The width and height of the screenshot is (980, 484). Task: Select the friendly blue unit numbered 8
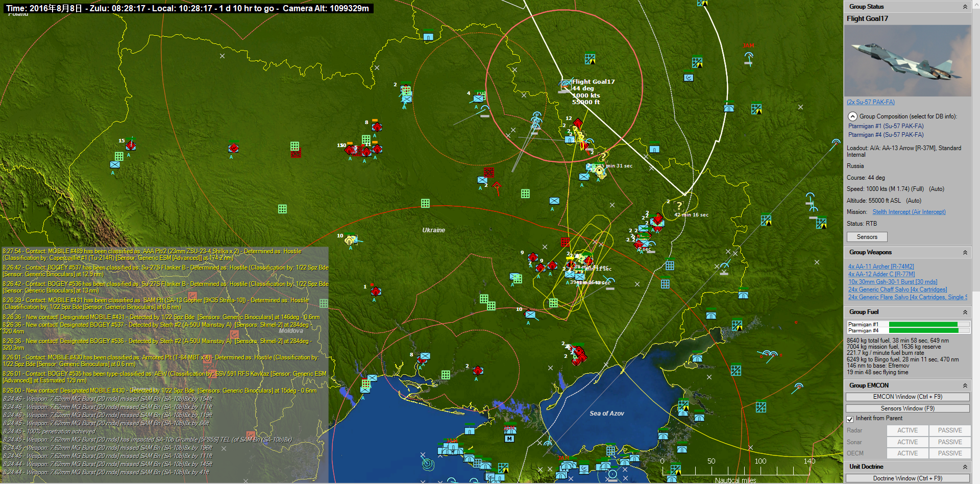coord(425,356)
